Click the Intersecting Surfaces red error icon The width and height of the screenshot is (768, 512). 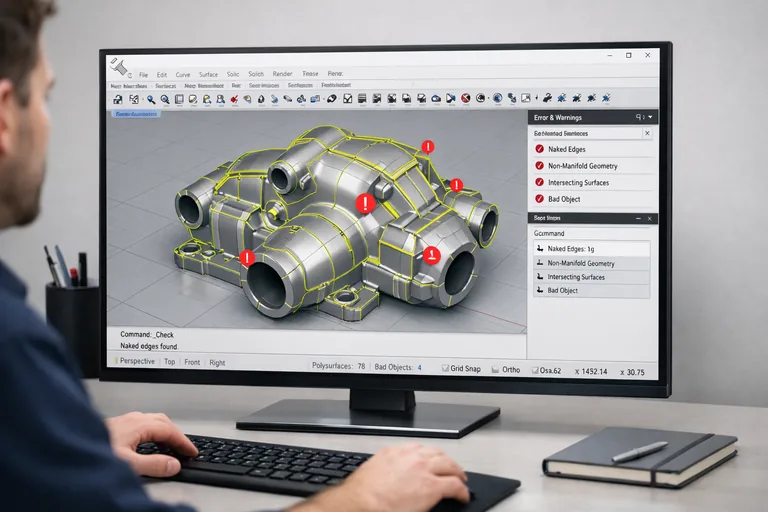point(540,183)
